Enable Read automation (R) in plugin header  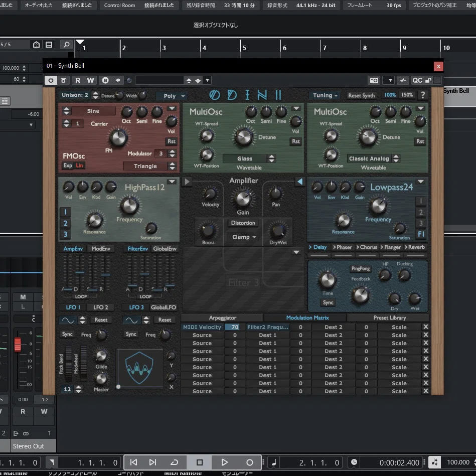point(78,80)
